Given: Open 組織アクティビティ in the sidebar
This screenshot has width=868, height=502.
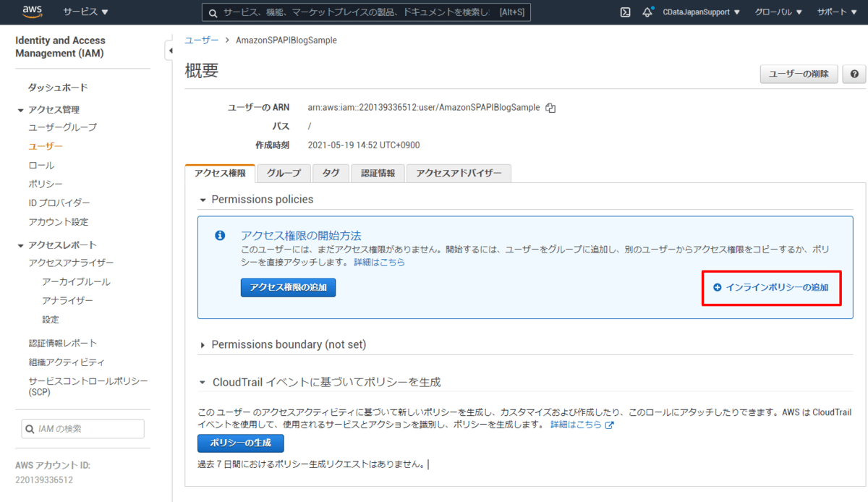Looking at the screenshot, I should (x=67, y=362).
